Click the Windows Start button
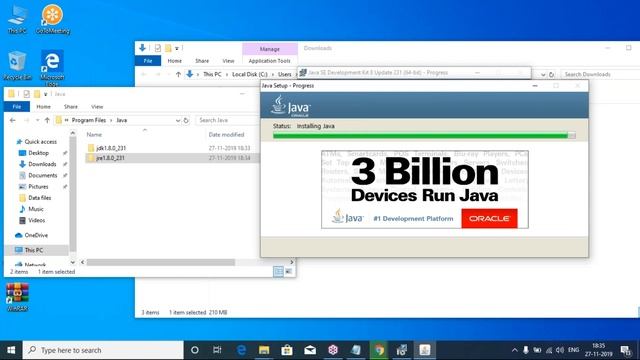 point(11,350)
